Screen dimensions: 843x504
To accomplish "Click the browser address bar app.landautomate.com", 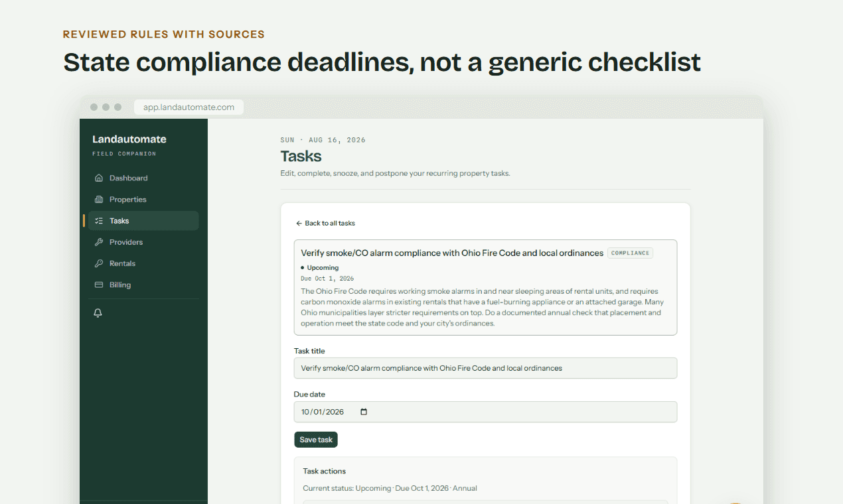I will click(x=189, y=107).
